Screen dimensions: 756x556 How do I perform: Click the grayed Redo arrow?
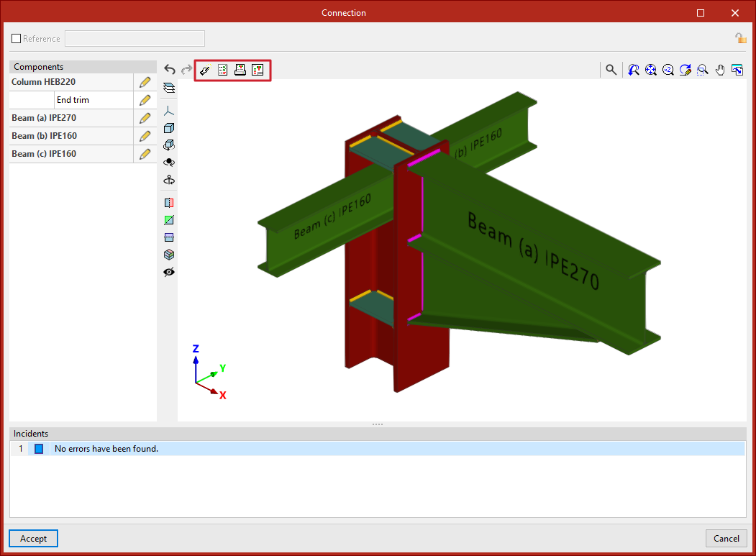[x=186, y=70]
